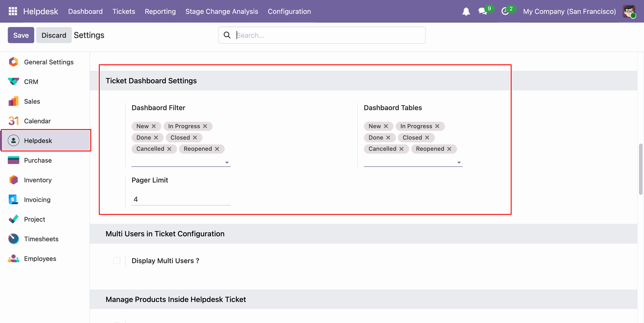Remove Done tag from Dashboard Filter
Image resolution: width=644 pixels, height=323 pixels.
[156, 138]
